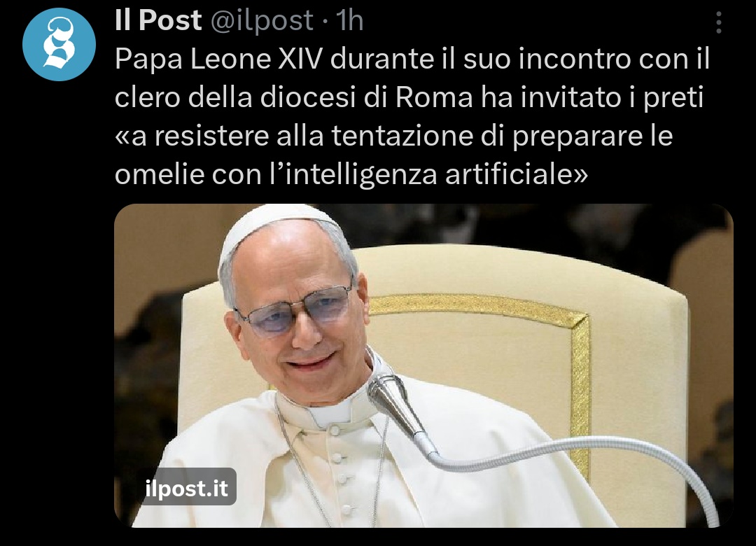Expand post options via the vertical dots
The height and width of the screenshot is (546, 756).
pos(718,22)
